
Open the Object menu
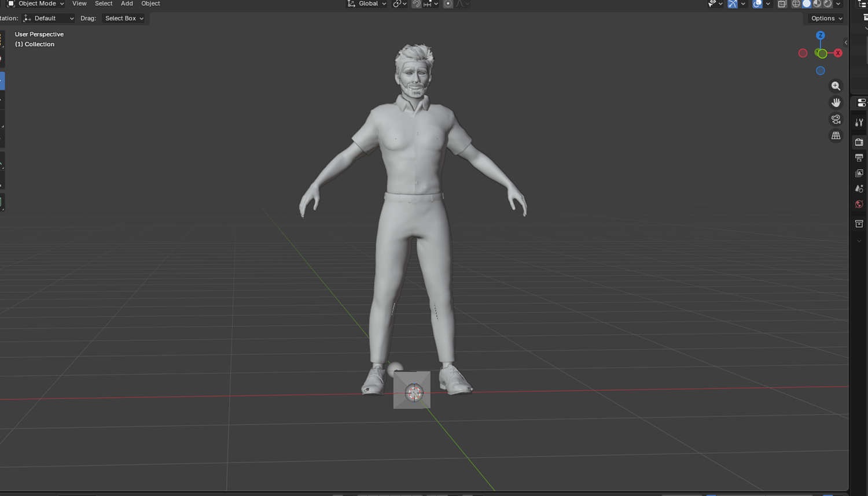click(150, 3)
